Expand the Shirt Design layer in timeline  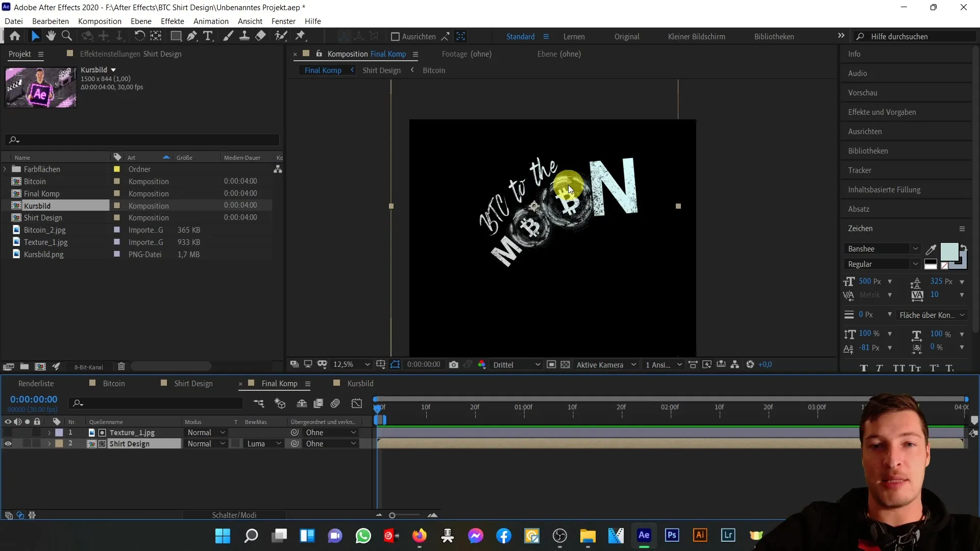(48, 443)
